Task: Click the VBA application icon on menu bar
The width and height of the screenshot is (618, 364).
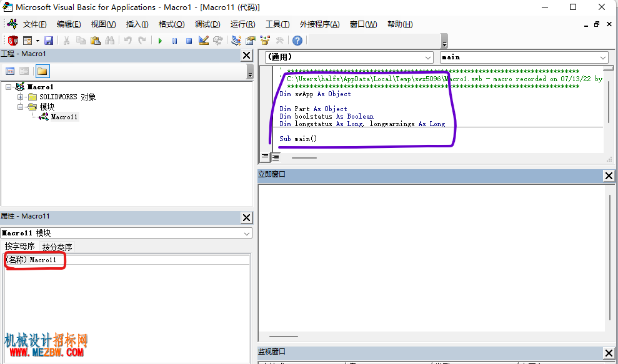Action: click(12, 24)
